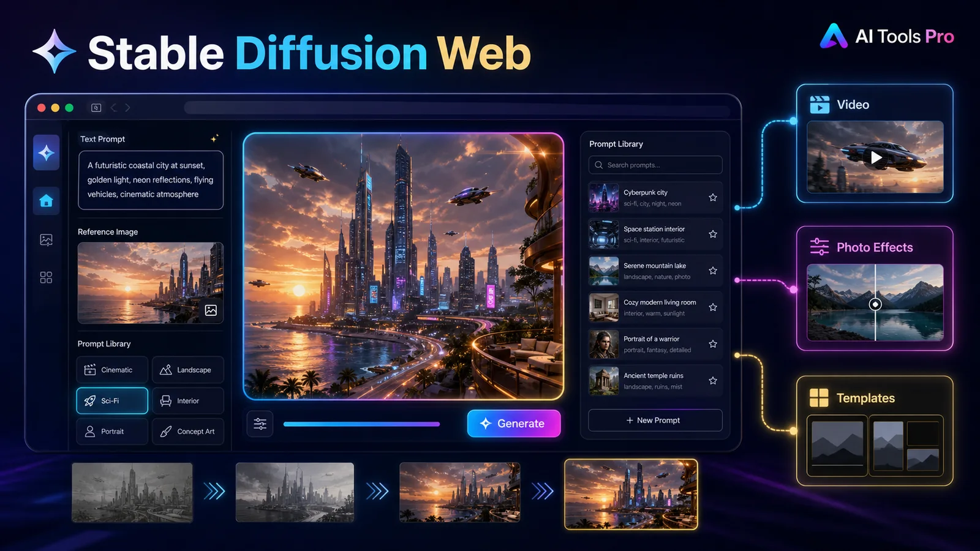Viewport: 980px width, 551px height.
Task: Click the red window close dot
Action: point(42,108)
